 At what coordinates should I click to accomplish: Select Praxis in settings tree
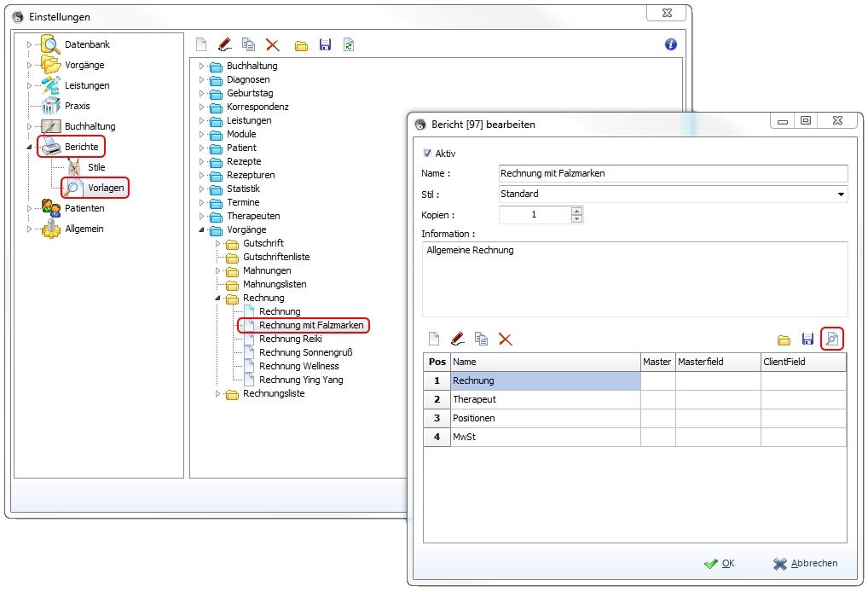77,106
